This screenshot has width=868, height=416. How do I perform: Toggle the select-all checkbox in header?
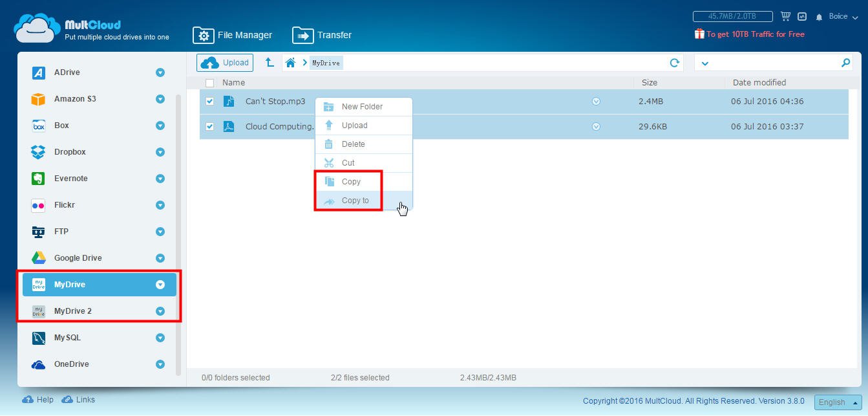pos(209,83)
